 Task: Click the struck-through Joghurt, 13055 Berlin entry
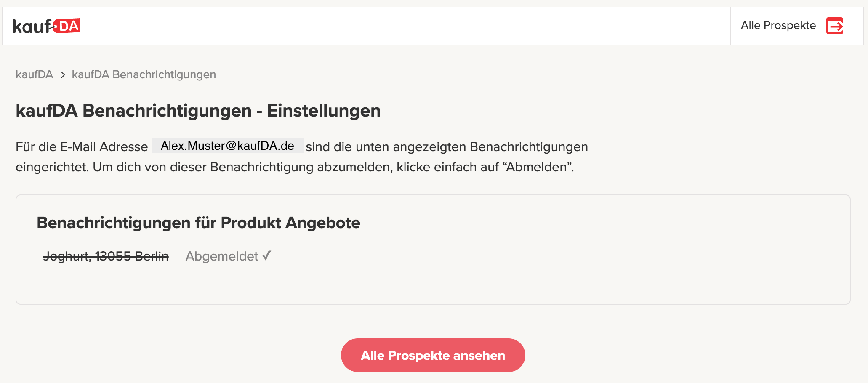tap(106, 256)
